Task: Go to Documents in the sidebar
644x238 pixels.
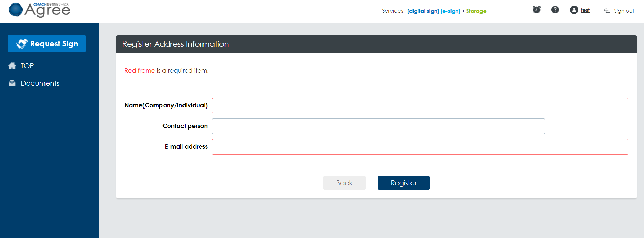Action: click(40, 83)
